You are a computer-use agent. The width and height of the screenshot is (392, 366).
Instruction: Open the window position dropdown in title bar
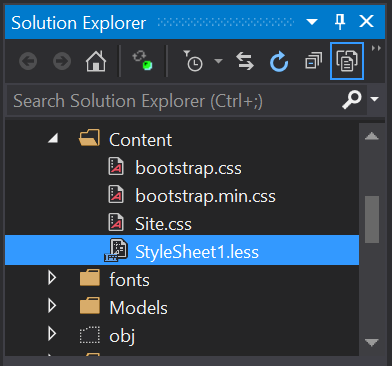click(312, 22)
